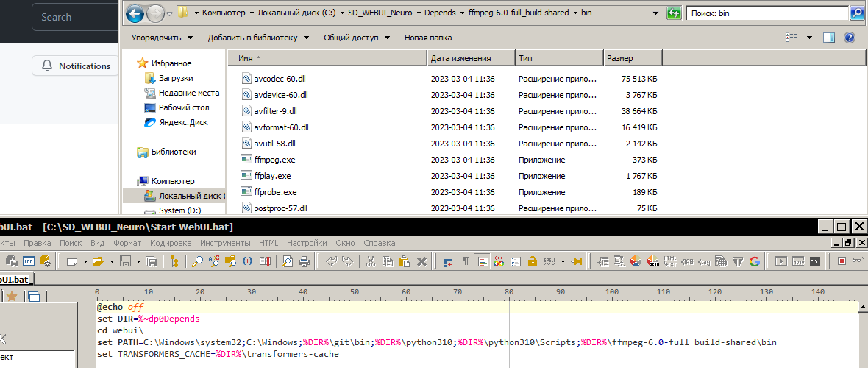Image resolution: width=868 pixels, height=368 pixels.
Task: Sort files by Дата изменения column
Action: (x=472, y=58)
